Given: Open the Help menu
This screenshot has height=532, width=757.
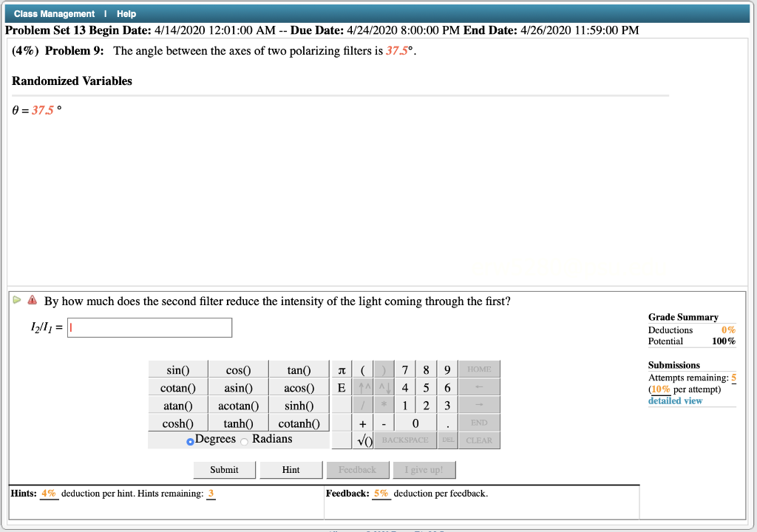Looking at the screenshot, I should 126,13.
